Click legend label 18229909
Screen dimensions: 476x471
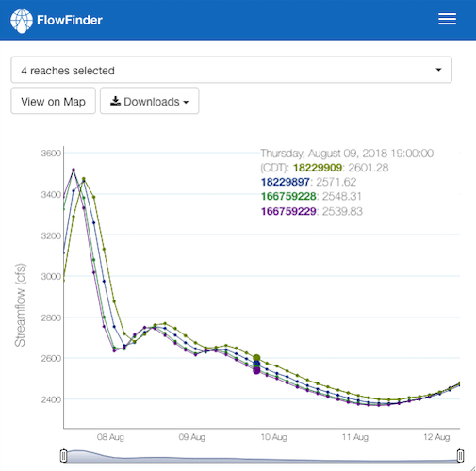click(318, 168)
